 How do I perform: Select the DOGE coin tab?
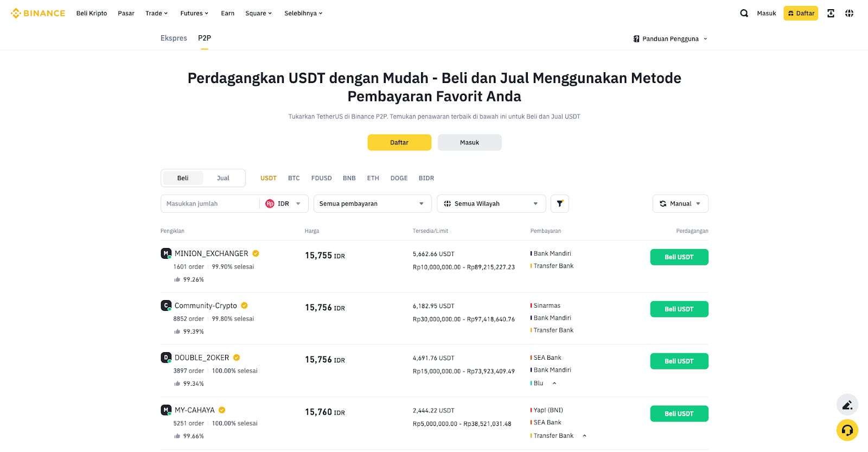click(399, 178)
